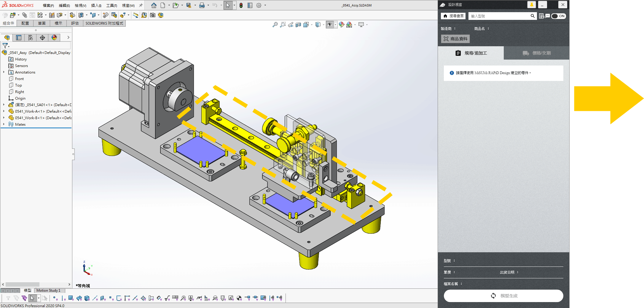Viewport: 644px width, 308px height.
Task: Click the Zoom to Fit icon
Action: click(x=275, y=25)
